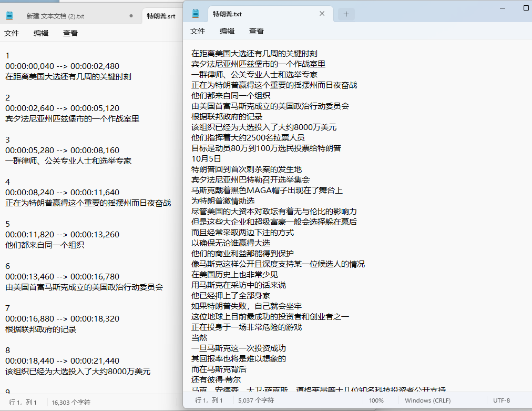
Task: Click 一群律师、公关专业人士和选举专家 in the srt window
Action: (68, 161)
